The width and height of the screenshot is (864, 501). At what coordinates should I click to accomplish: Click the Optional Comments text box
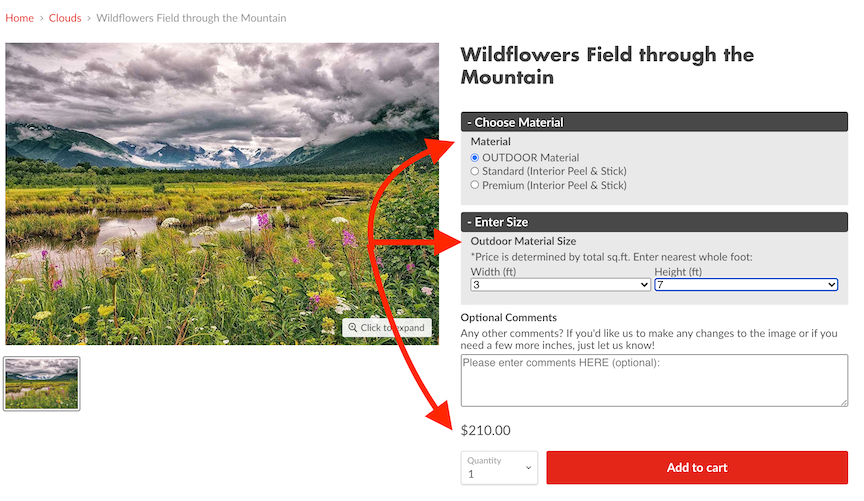pos(654,380)
